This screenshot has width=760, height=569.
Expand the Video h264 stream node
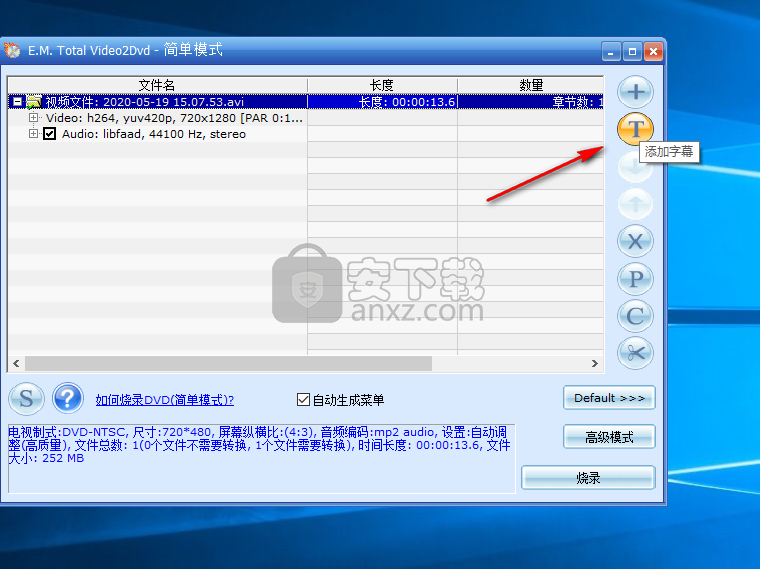point(33,117)
